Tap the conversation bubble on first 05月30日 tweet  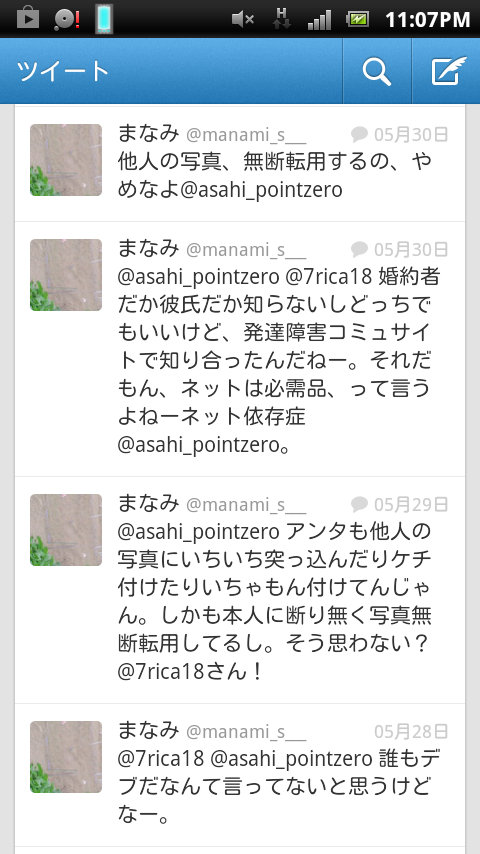coord(359,134)
